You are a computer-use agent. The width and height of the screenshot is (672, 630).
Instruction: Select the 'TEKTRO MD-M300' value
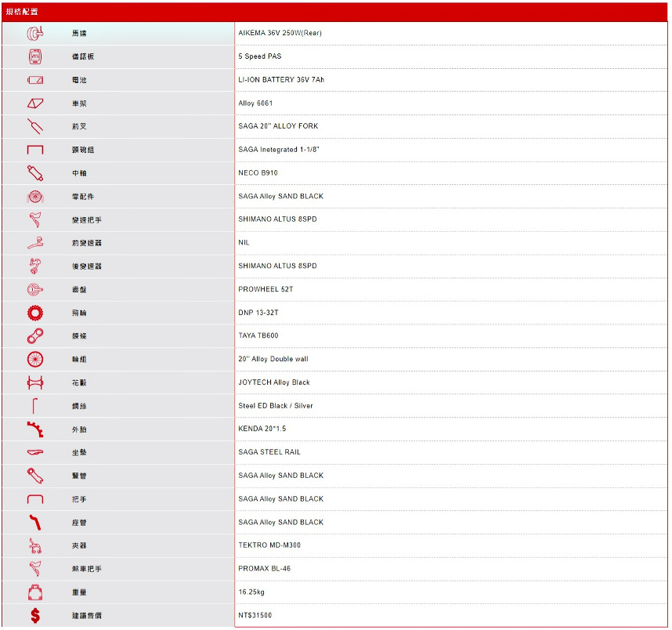pyautogui.click(x=269, y=545)
